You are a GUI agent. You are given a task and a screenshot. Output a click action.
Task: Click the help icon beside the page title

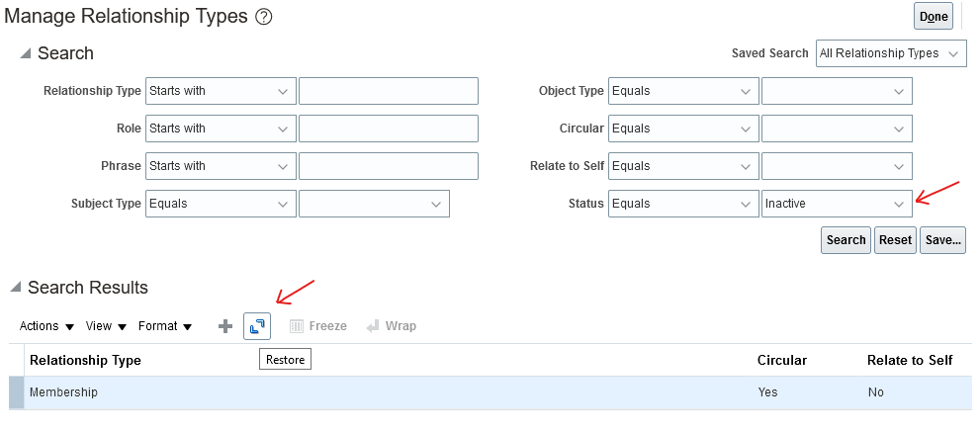point(263,17)
